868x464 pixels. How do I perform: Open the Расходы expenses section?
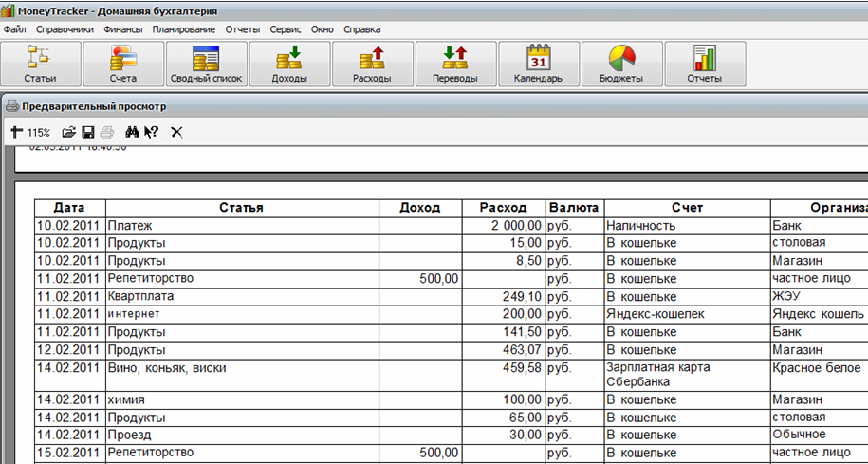point(372,64)
